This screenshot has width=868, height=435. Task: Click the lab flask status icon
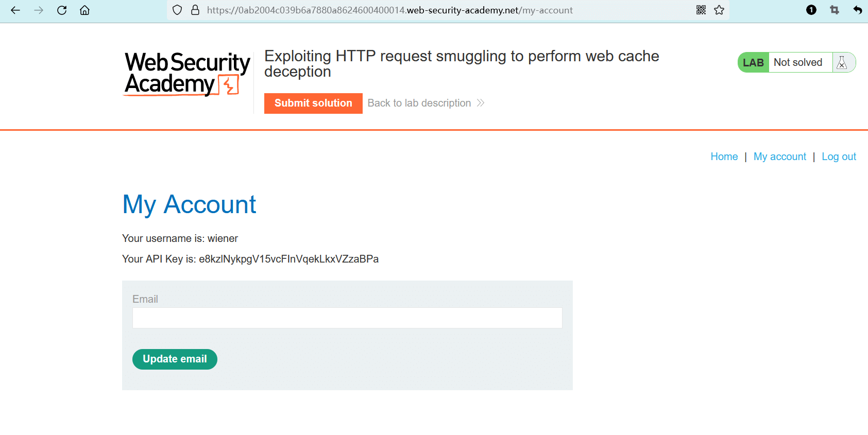(x=842, y=62)
